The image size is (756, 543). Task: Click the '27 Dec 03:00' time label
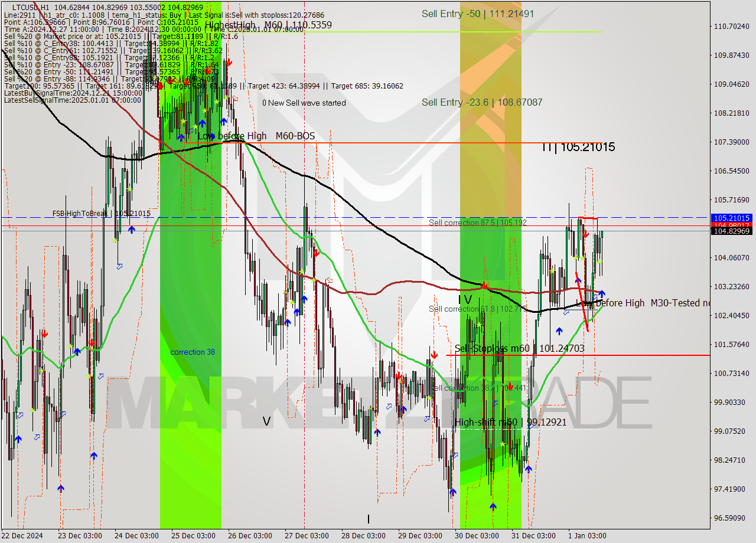point(305,535)
